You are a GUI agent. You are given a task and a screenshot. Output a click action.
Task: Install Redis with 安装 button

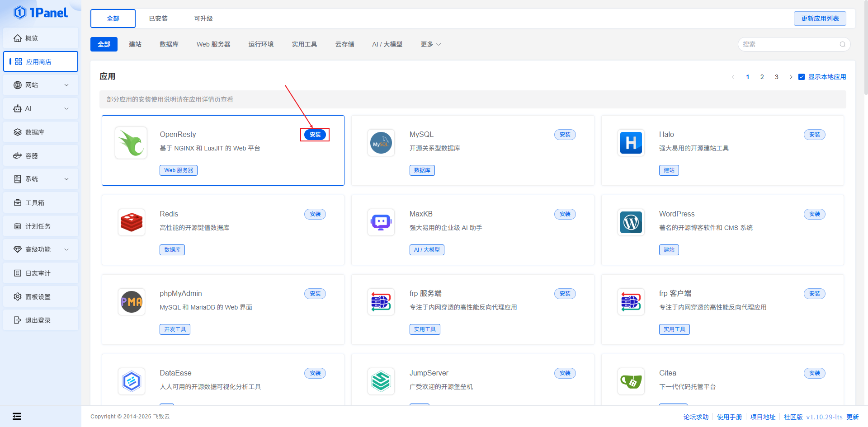[315, 214]
